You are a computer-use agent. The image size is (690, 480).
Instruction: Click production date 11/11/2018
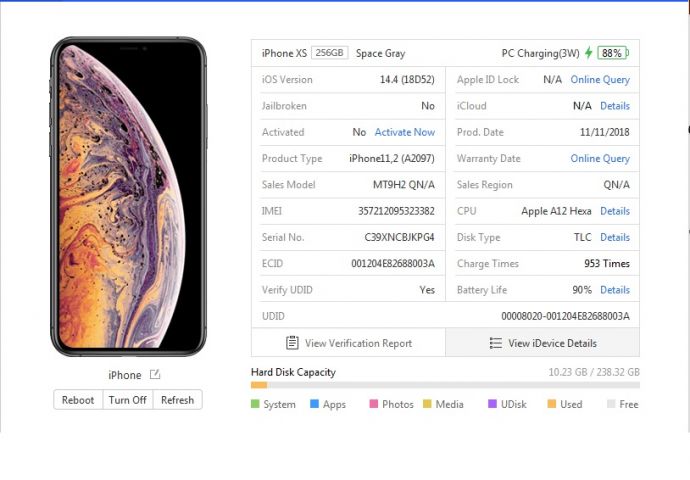tap(605, 132)
